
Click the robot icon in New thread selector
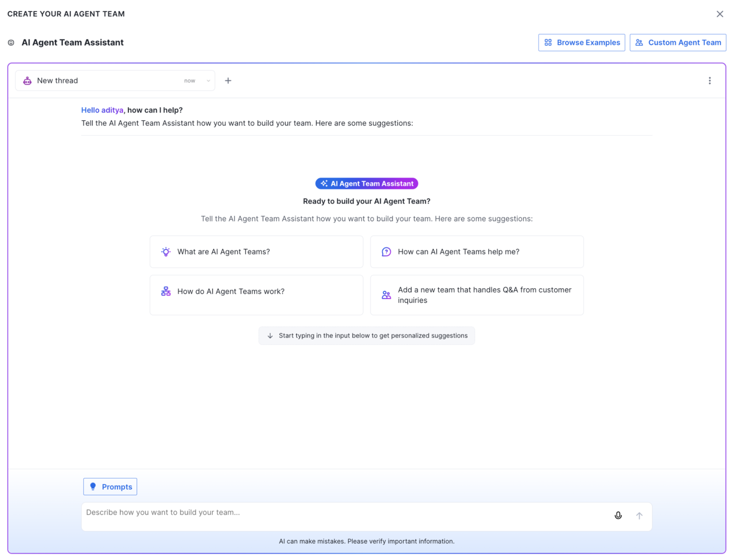click(x=27, y=81)
